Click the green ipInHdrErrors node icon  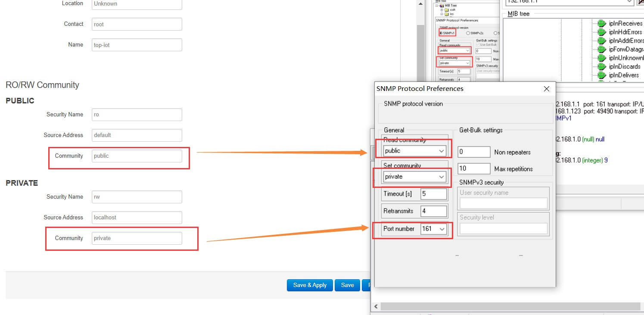[601, 32]
